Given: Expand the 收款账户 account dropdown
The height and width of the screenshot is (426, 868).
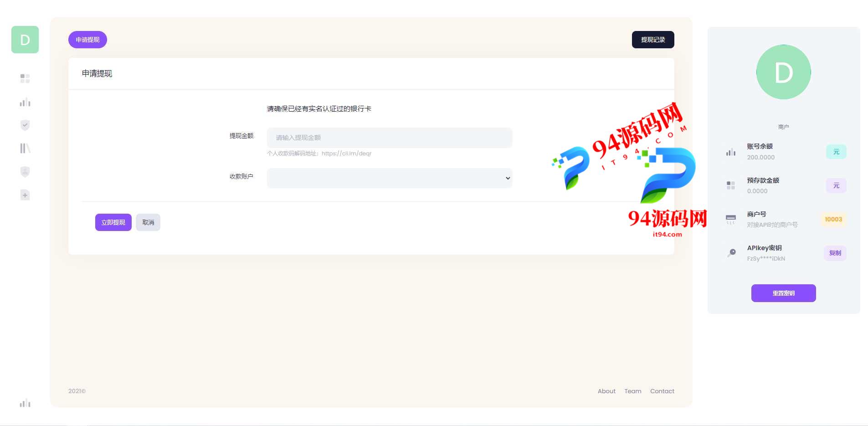Looking at the screenshot, I should (390, 178).
